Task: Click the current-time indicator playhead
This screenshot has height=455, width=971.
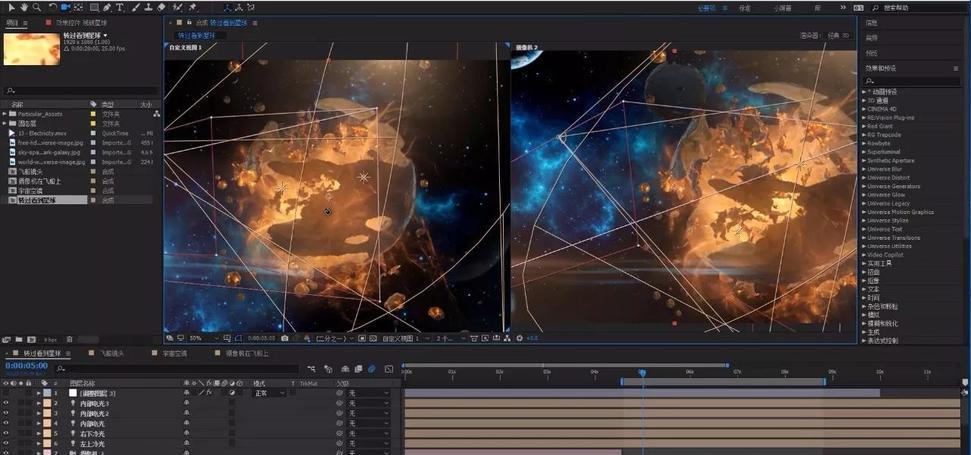Action: coord(642,373)
